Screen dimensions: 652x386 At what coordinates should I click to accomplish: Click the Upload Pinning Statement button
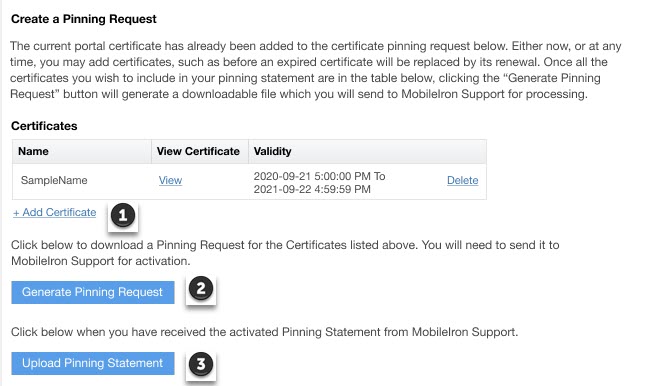click(93, 363)
